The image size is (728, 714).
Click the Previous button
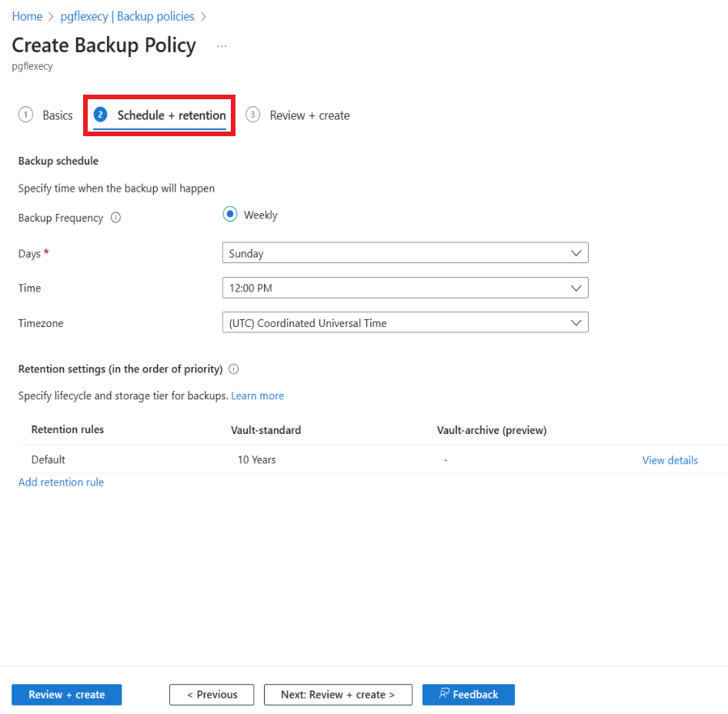212,695
